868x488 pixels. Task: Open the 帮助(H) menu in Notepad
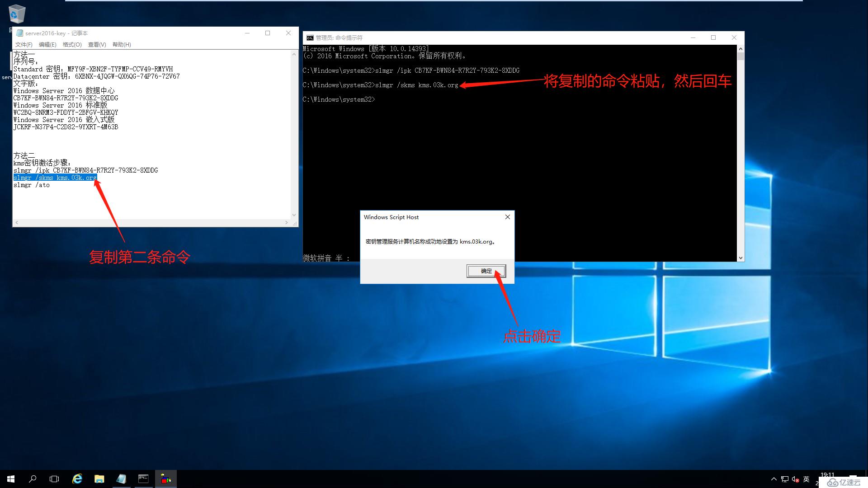tap(122, 44)
